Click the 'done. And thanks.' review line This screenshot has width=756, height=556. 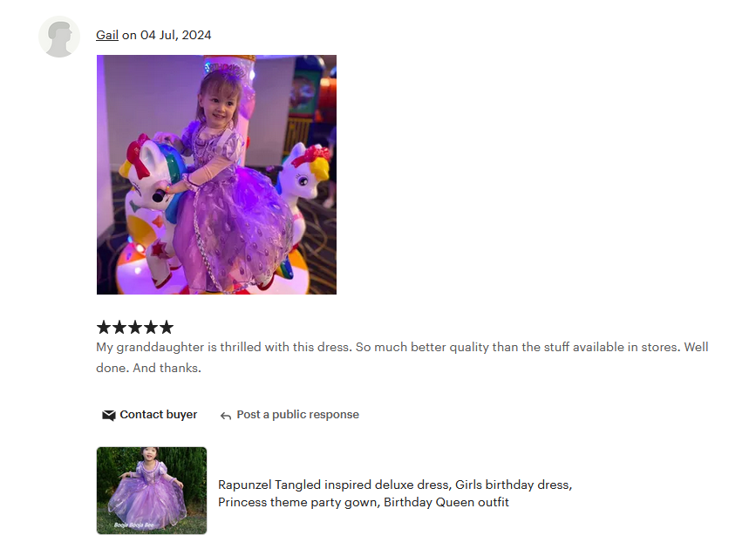pyautogui.click(x=148, y=368)
